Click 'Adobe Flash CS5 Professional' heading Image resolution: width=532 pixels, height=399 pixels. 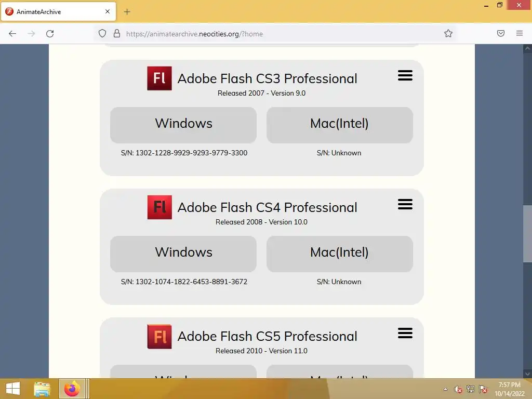point(268,336)
